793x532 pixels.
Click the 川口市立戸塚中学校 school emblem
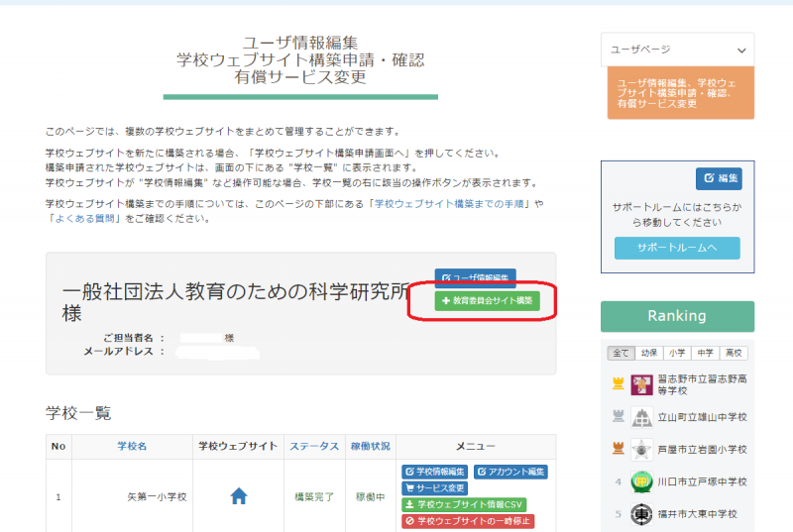point(641,481)
